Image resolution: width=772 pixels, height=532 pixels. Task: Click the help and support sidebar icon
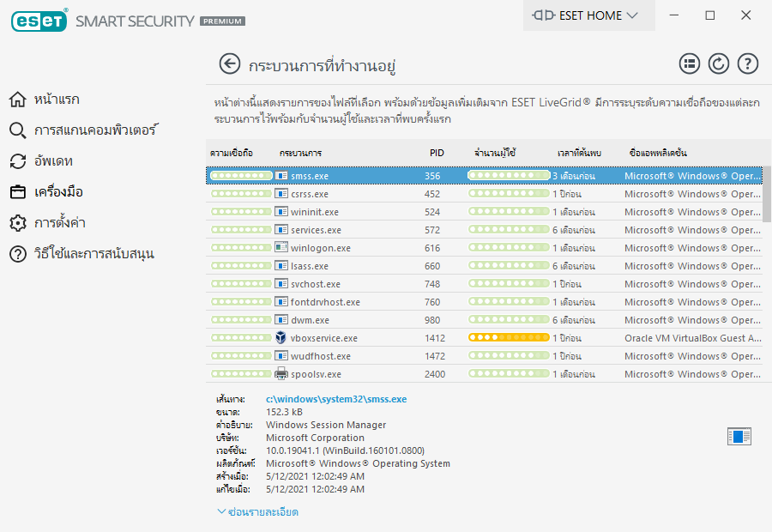(18, 254)
